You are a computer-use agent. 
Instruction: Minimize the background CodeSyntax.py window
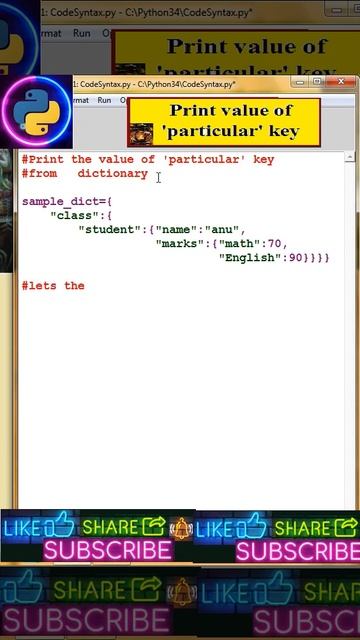(337, 10)
